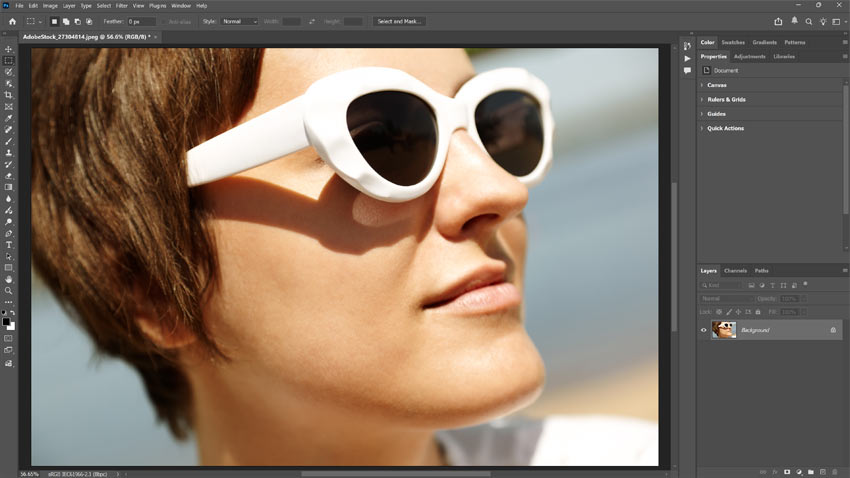Open the Edit Toolbar three-dots menu
The image size is (850, 478).
tap(9, 302)
